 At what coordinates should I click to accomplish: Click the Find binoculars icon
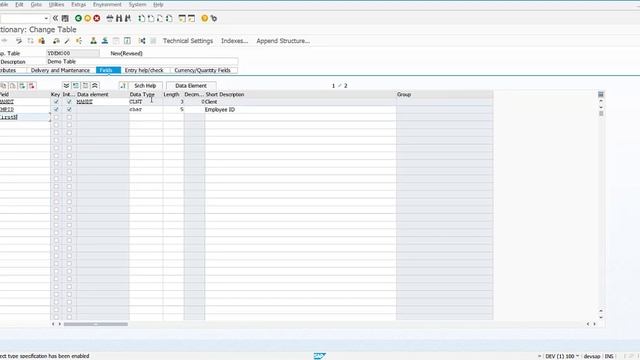point(119,18)
